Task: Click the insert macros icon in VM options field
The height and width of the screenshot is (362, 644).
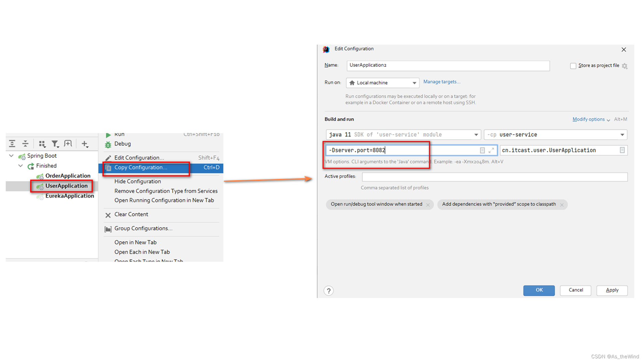Action: [x=482, y=150]
